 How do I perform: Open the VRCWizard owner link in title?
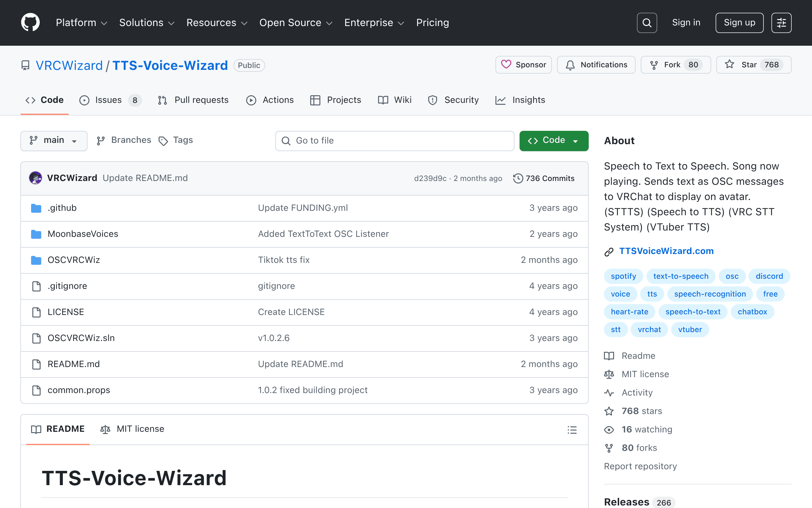click(x=69, y=65)
